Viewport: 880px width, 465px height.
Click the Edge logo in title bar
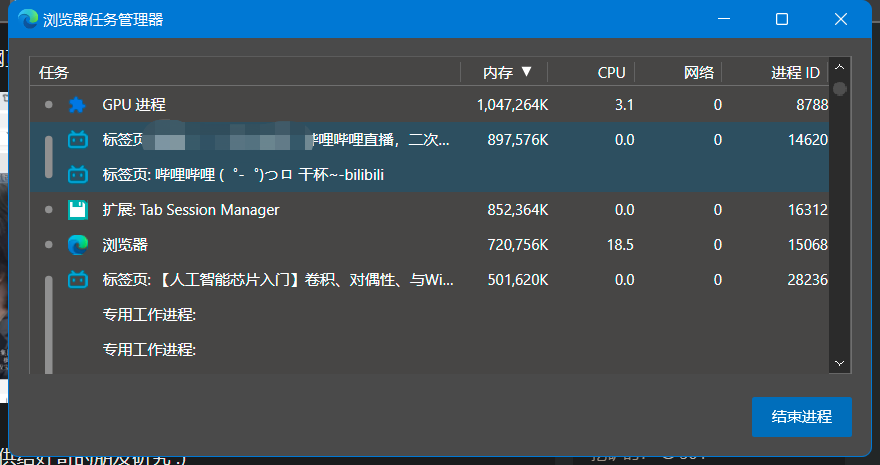pyautogui.click(x=28, y=20)
